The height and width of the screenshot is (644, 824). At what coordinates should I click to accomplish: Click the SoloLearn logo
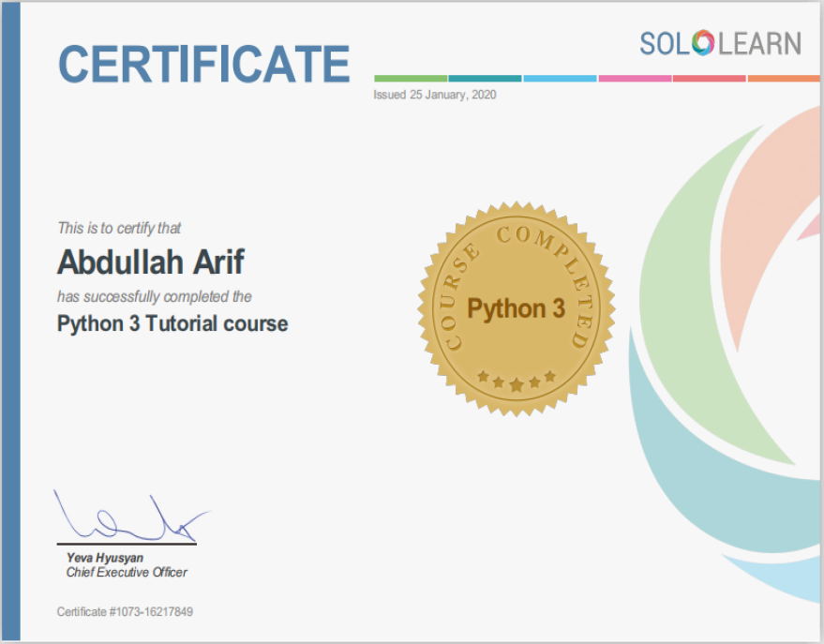[x=721, y=43]
